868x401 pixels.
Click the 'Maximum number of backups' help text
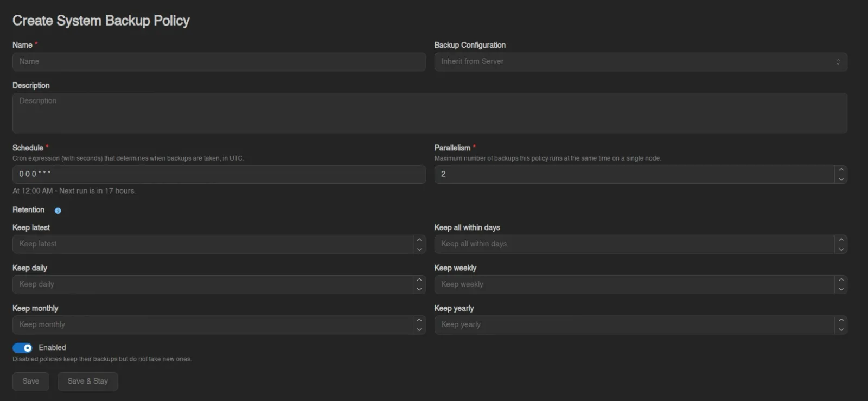coord(548,158)
